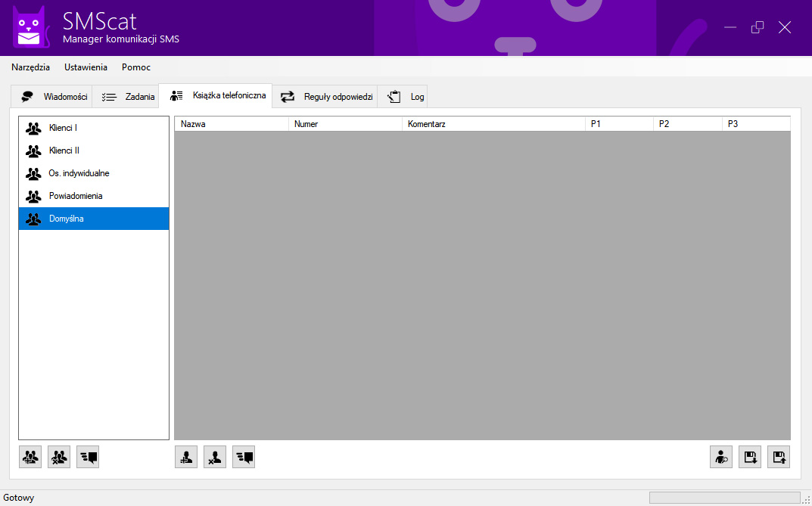This screenshot has height=506, width=812.
Task: Click the status bar progress bar
Action: [x=725, y=498]
